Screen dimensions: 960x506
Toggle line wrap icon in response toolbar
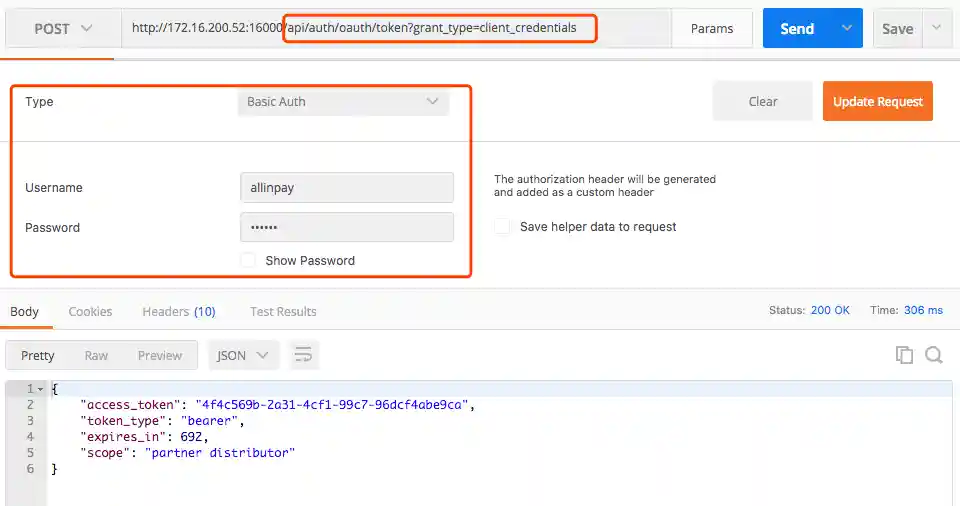[x=303, y=355]
